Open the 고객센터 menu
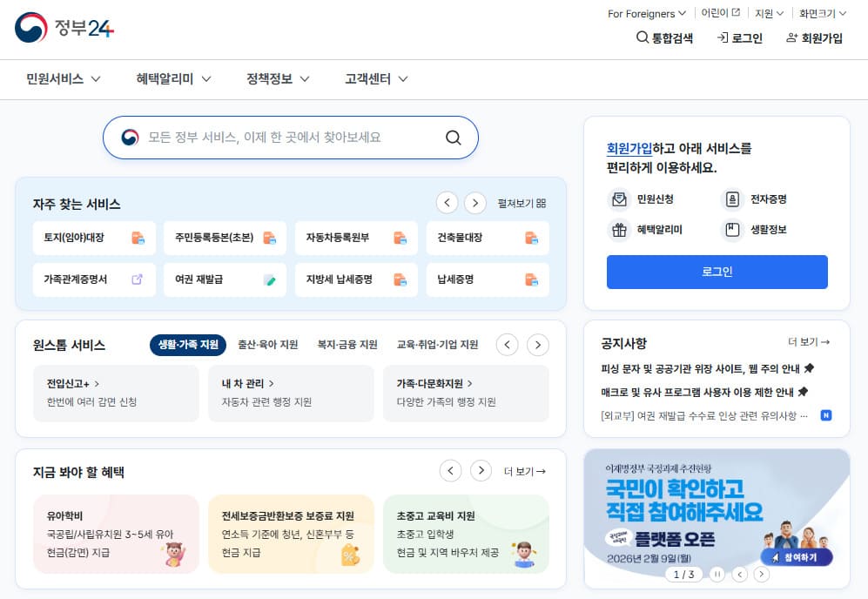The height and width of the screenshot is (599, 868). [x=369, y=78]
